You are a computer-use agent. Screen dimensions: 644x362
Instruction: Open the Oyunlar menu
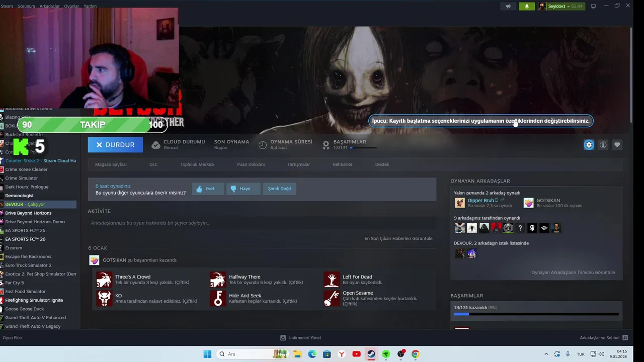pos(71,6)
